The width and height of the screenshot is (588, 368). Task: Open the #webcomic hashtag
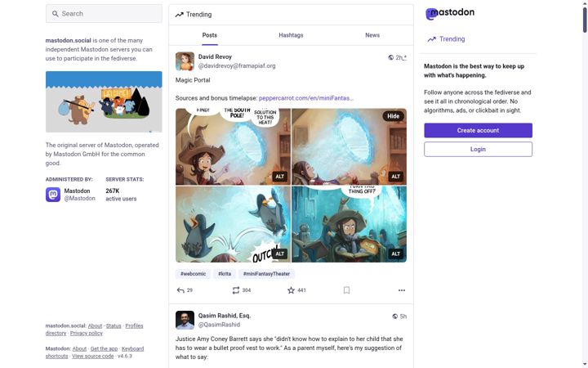pyautogui.click(x=193, y=274)
